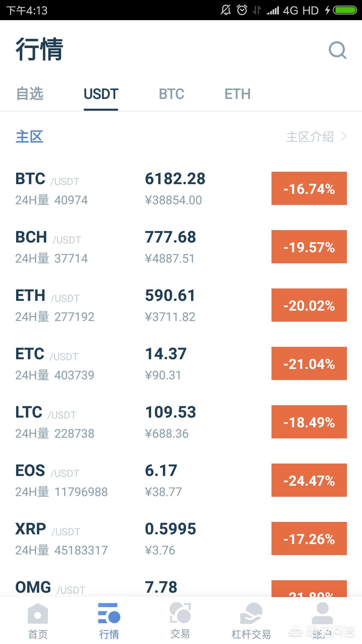Switch to the 自选 favorites tab
The width and height of the screenshot is (362, 644).
coord(30,94)
